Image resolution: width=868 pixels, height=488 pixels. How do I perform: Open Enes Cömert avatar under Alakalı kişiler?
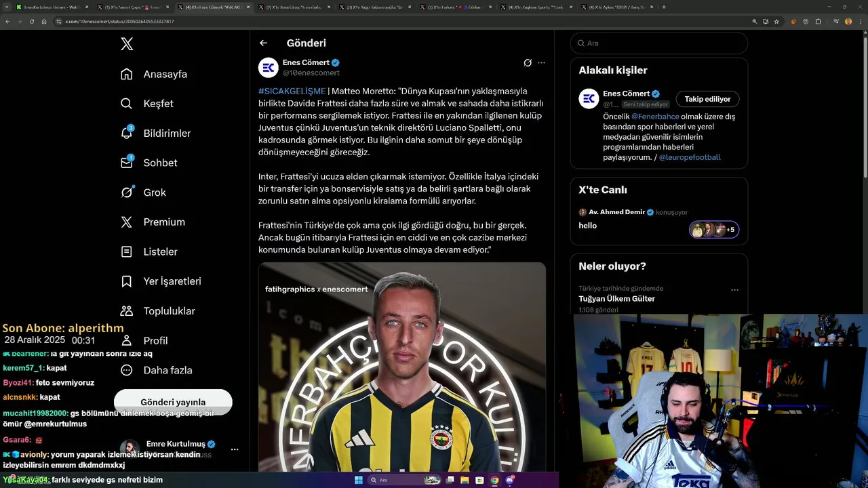[589, 99]
